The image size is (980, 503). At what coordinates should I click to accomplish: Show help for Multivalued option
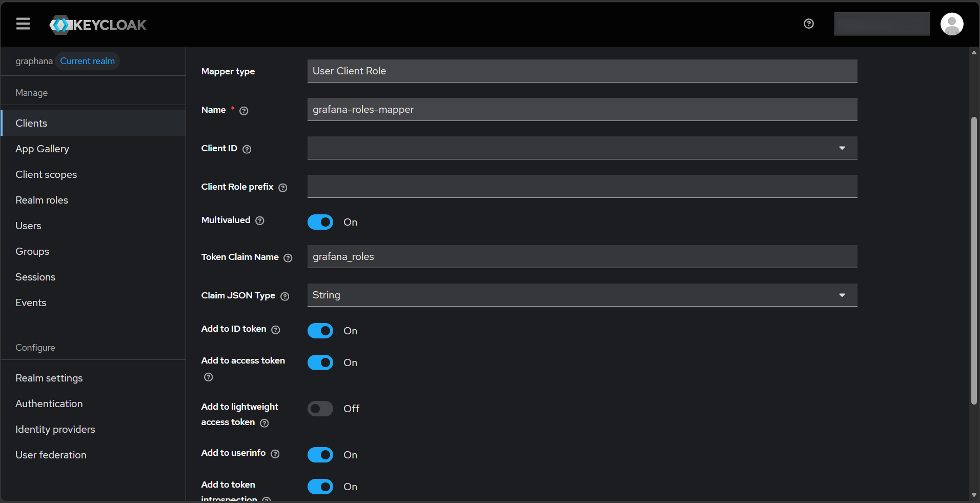point(260,220)
